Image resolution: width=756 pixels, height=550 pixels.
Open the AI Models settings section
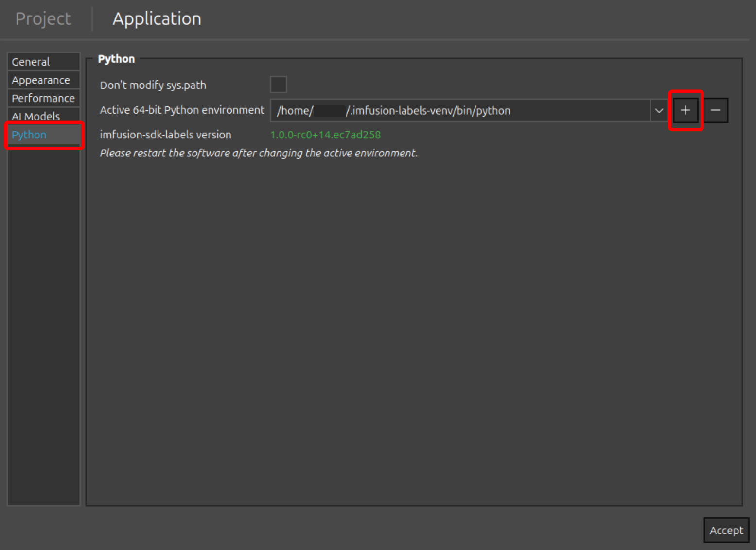(44, 116)
